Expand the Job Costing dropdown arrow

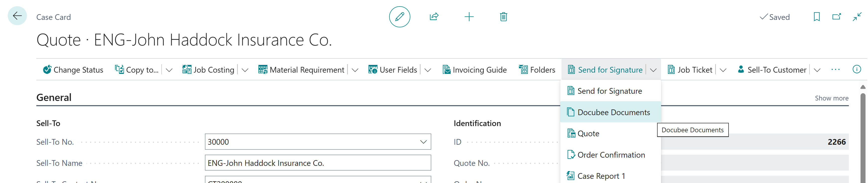[245, 70]
